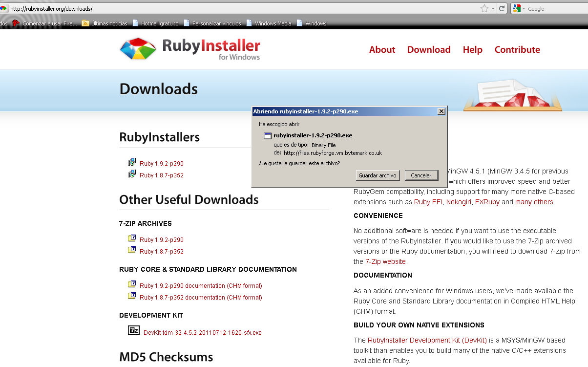Click the Google search input field
The width and height of the screenshot is (588, 367).
coord(557,9)
